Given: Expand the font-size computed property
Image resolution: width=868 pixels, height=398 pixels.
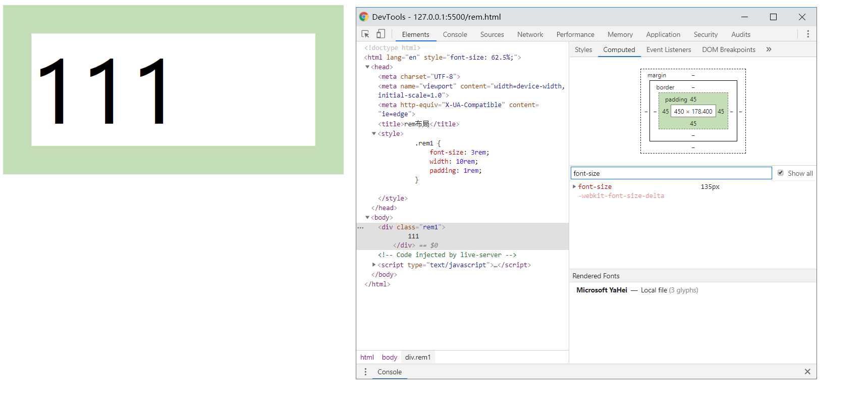Looking at the screenshot, I should point(574,186).
